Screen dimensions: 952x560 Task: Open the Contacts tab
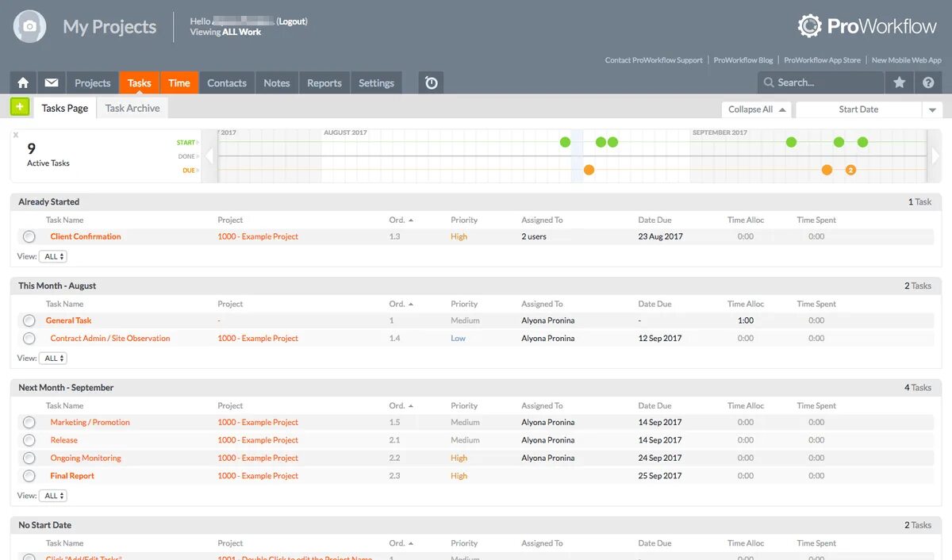pyautogui.click(x=227, y=82)
